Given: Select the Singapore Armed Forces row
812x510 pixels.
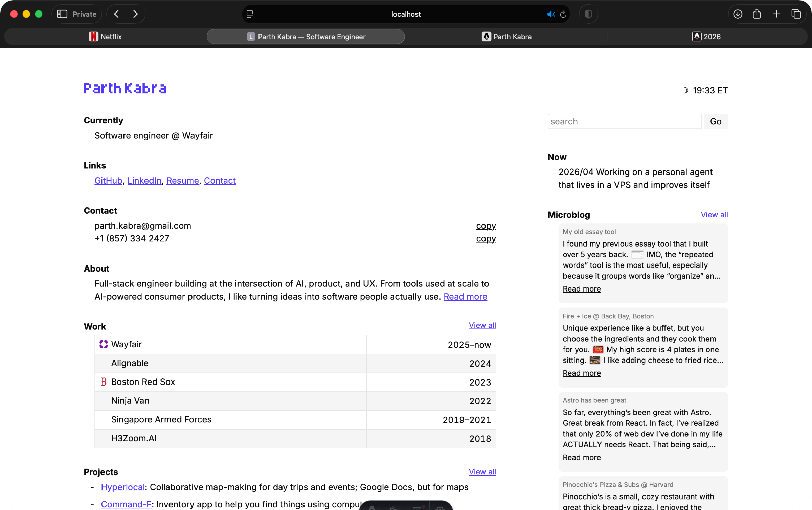Looking at the screenshot, I should [x=295, y=420].
